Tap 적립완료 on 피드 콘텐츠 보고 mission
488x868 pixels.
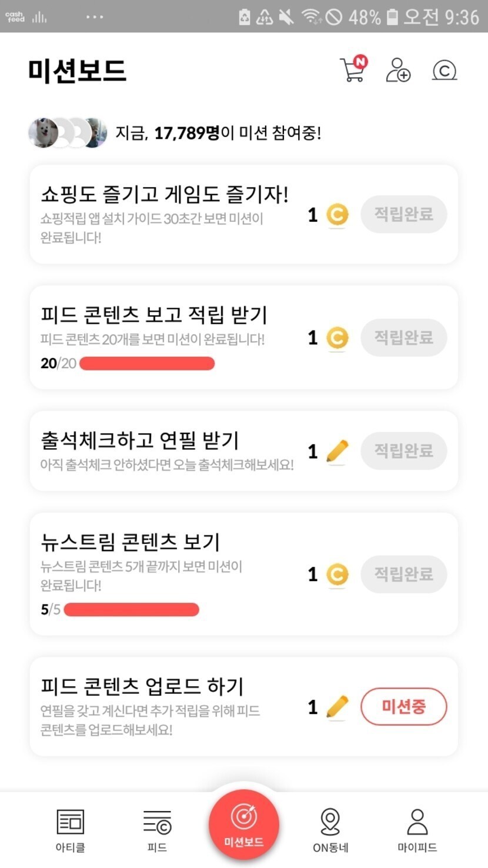tap(403, 338)
